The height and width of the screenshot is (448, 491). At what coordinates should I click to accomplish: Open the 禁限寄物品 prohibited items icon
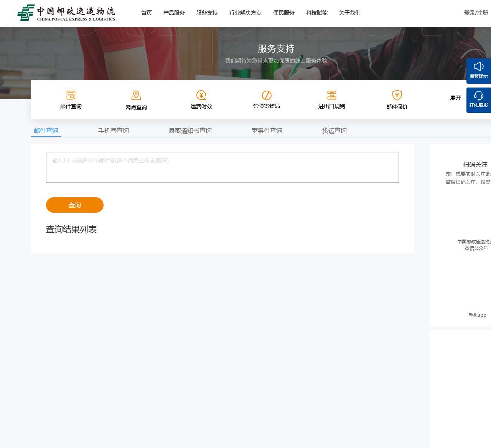pos(267,95)
